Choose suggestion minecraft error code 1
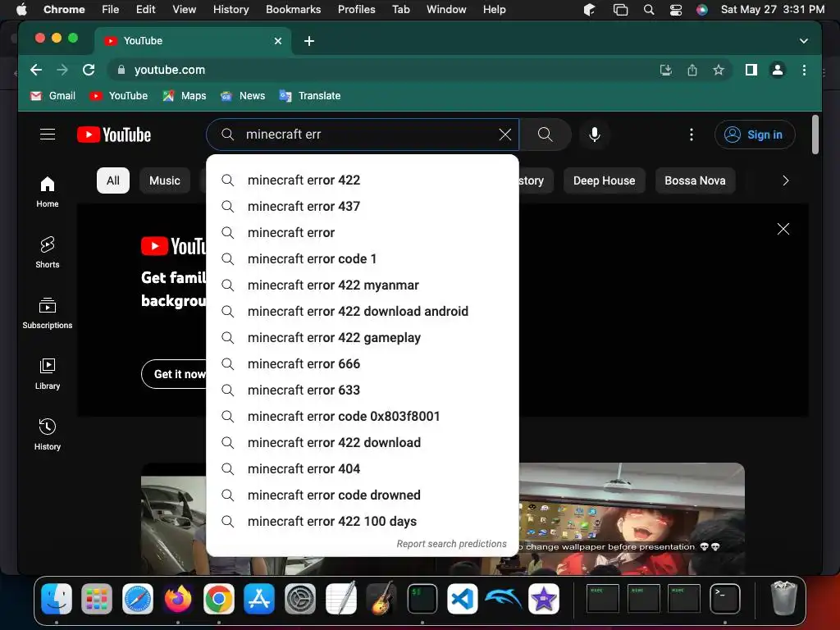Screen dimensions: 840x630 363,258
